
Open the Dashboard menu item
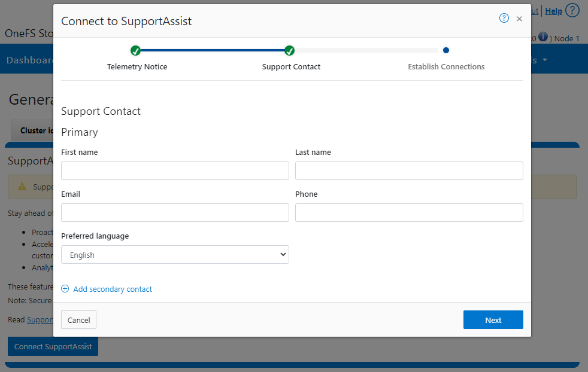click(x=30, y=60)
